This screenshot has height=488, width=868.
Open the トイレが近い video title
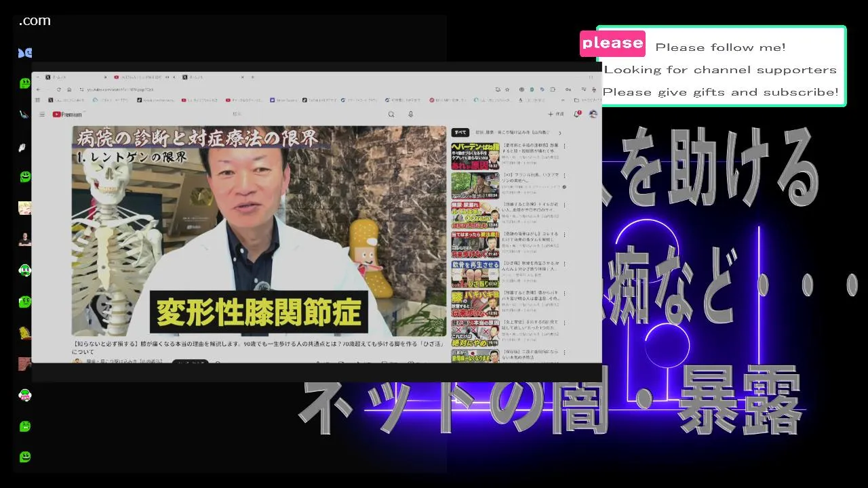pyautogui.click(x=531, y=206)
